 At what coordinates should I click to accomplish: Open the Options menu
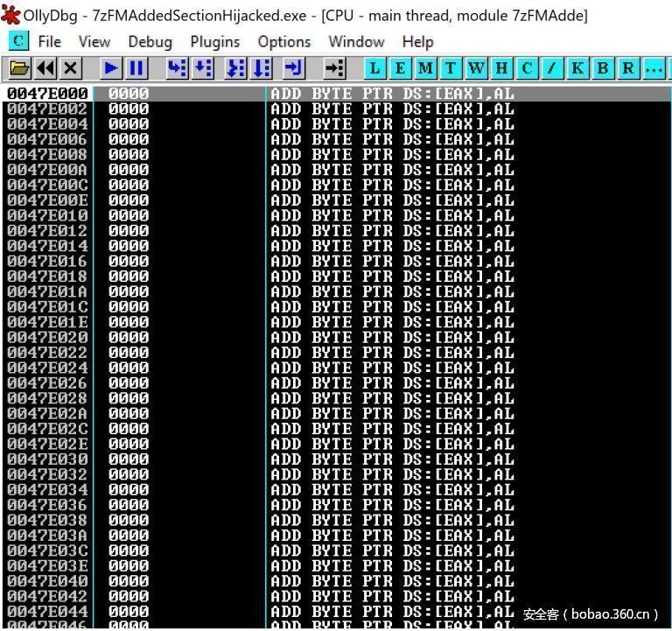pyautogui.click(x=283, y=41)
